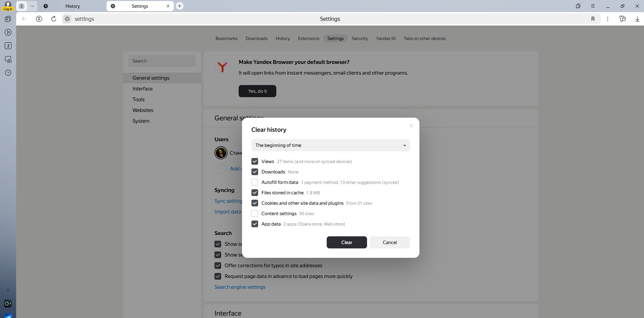
Task: Type in the settings Search field
Action: (x=162, y=61)
